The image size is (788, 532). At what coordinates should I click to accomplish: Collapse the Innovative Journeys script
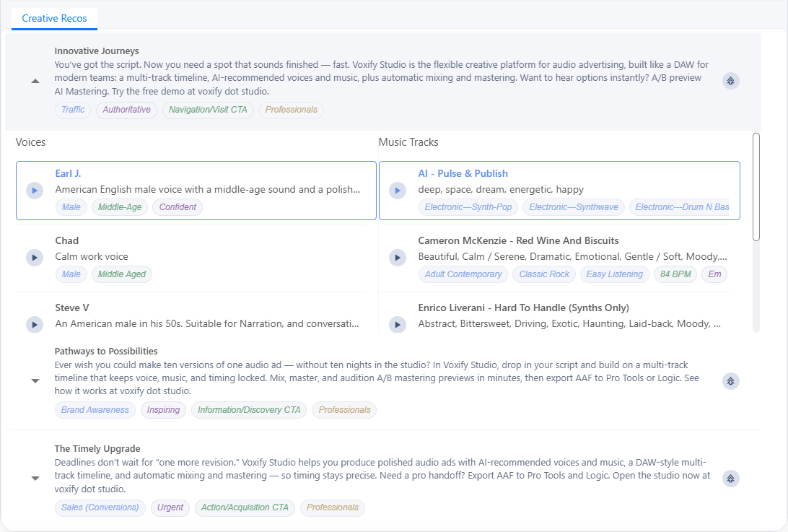pos(35,80)
